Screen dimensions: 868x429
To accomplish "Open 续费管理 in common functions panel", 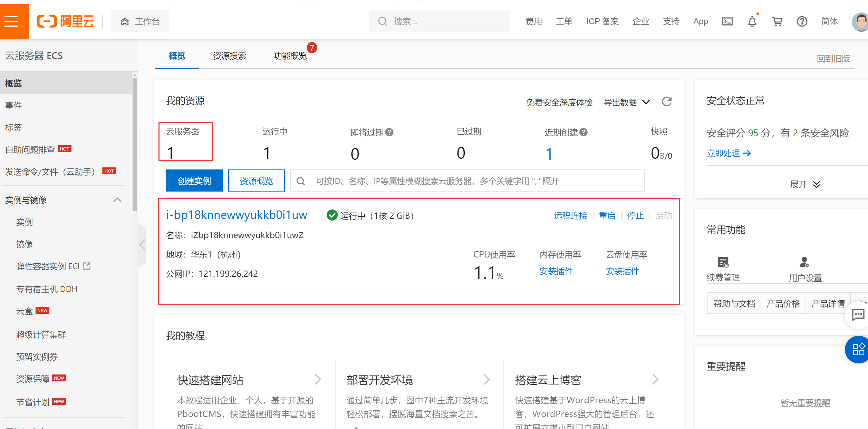I will pos(723,269).
